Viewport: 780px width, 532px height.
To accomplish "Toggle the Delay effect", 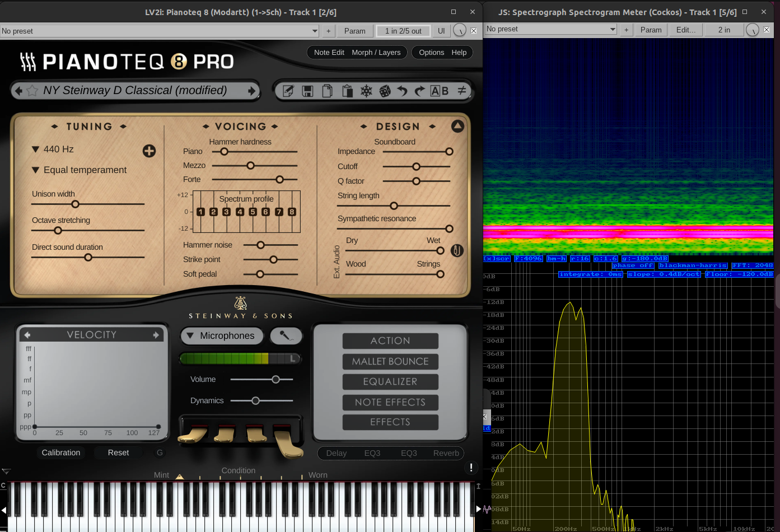I will pyautogui.click(x=337, y=453).
